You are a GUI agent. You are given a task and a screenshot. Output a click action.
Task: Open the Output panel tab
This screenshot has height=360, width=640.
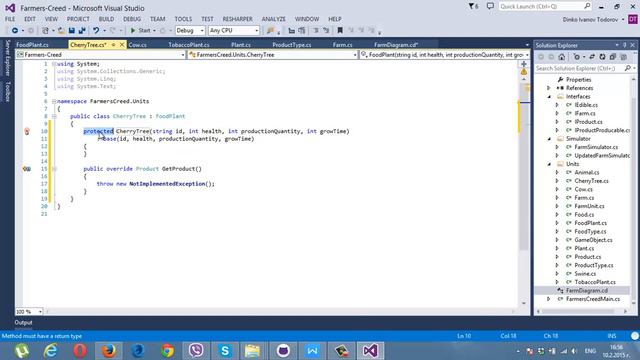click(23, 322)
